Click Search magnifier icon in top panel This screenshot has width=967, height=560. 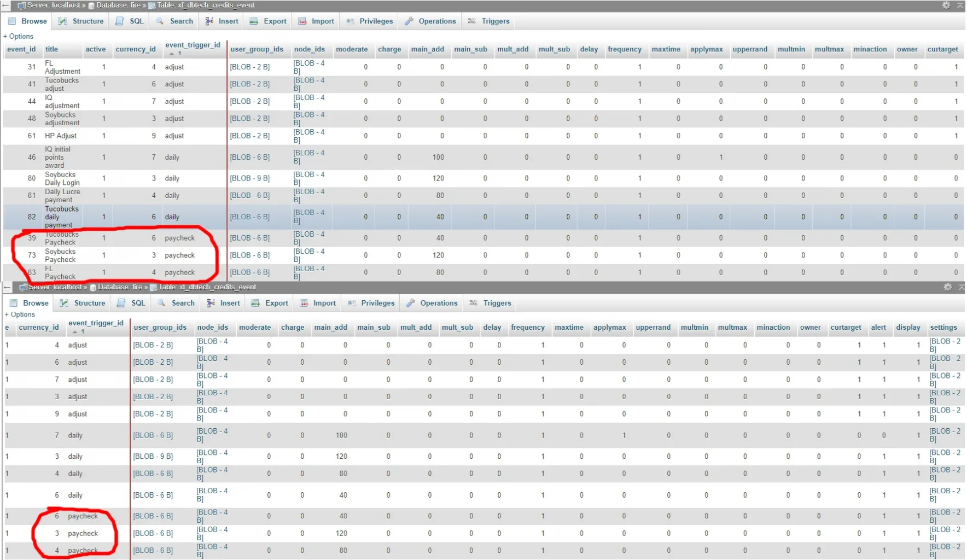pos(160,21)
